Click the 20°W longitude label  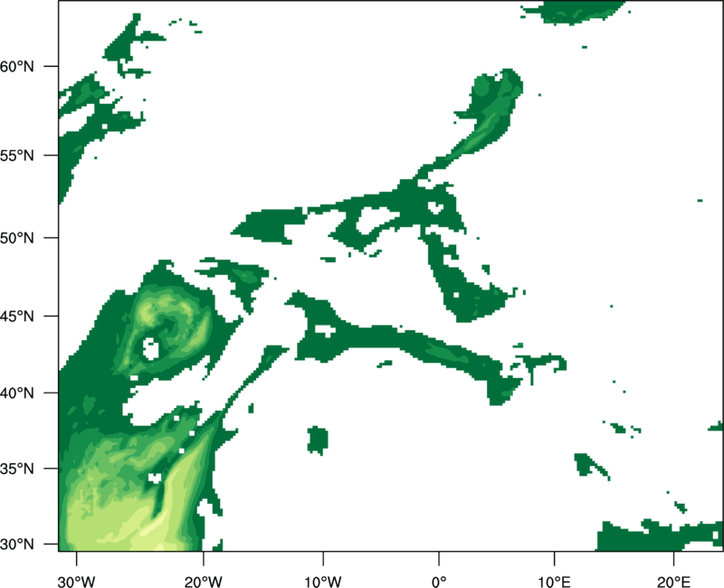click(x=203, y=582)
